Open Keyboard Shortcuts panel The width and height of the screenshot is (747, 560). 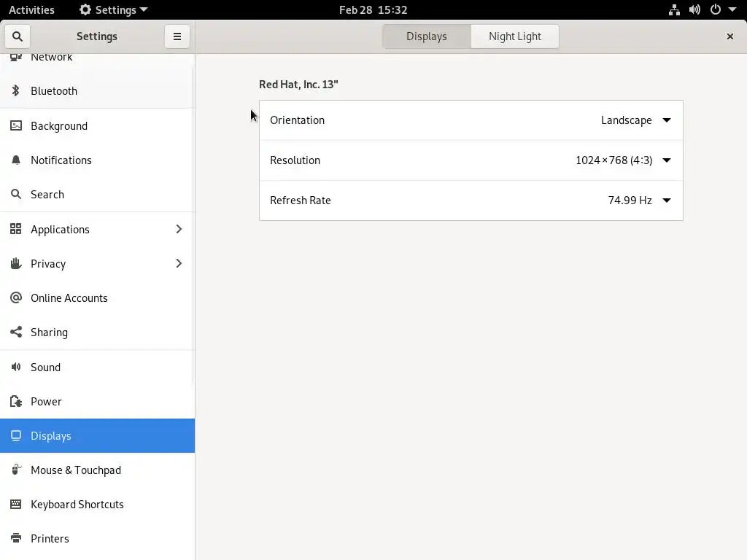pyautogui.click(x=97, y=504)
